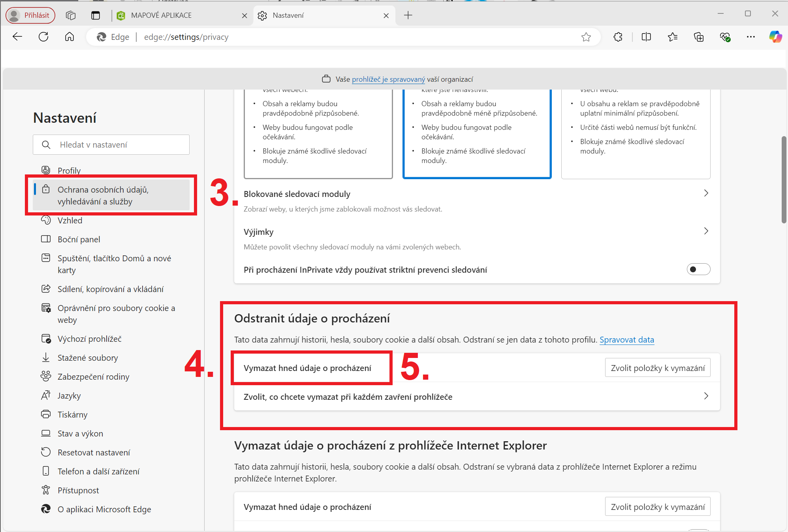Select the Strict tracking prevention card
The height and width of the screenshot is (532, 788).
(x=636, y=134)
